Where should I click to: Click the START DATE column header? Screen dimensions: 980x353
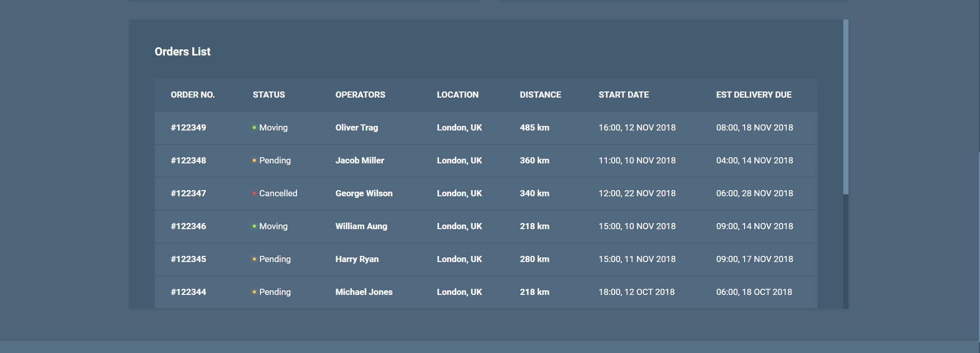623,95
